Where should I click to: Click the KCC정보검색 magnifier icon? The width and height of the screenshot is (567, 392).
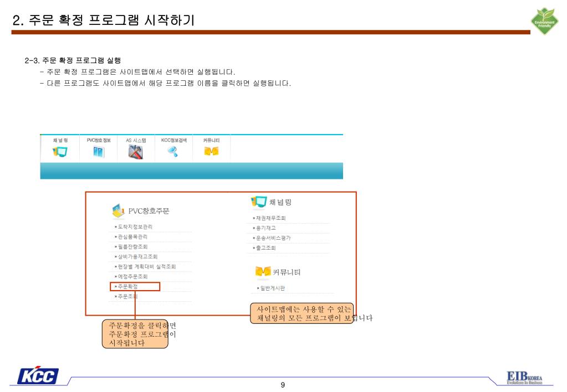click(173, 152)
